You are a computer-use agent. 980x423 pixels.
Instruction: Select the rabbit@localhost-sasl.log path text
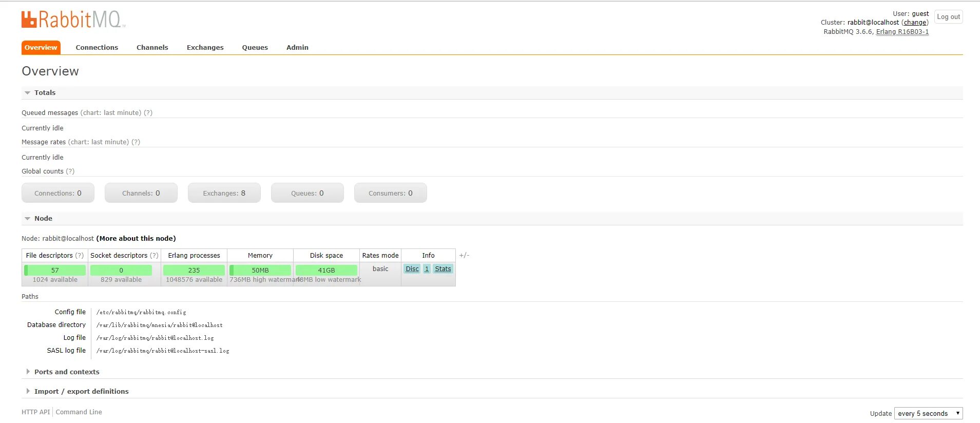pyautogui.click(x=163, y=351)
